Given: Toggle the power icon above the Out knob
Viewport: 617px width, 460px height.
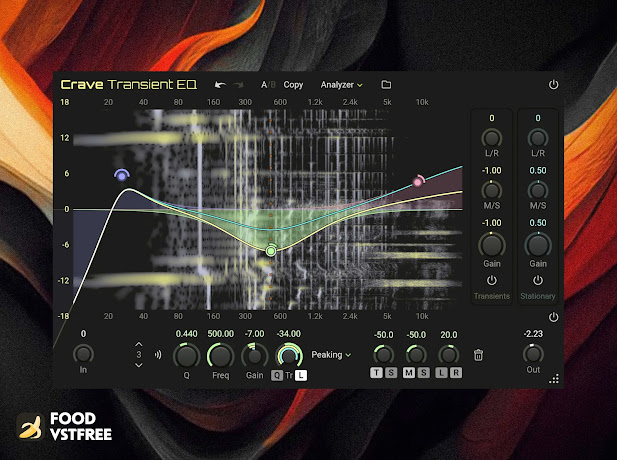Looking at the screenshot, I should point(553,317).
